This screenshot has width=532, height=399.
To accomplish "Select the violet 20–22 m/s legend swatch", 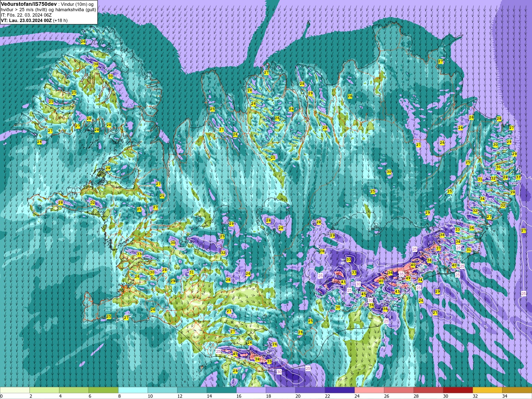I will 310,390.
